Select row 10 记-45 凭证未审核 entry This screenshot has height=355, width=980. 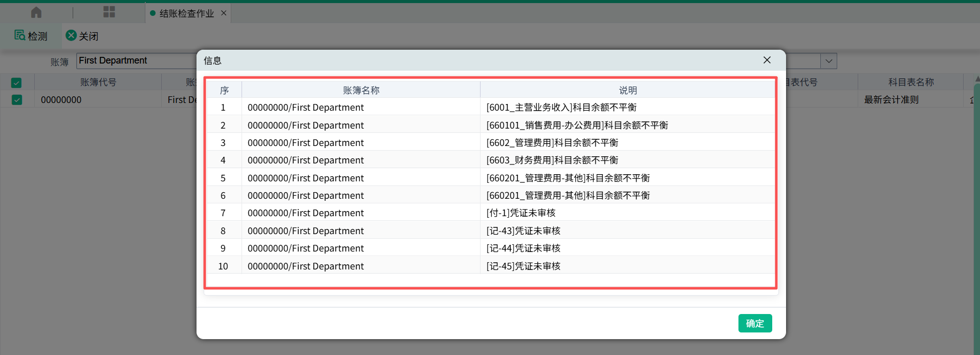523,266
